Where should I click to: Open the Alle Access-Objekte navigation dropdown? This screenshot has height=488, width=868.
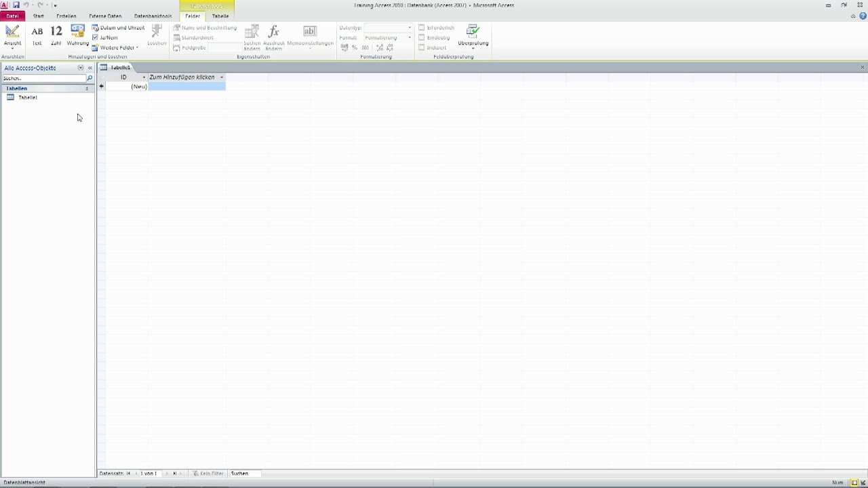tap(80, 68)
